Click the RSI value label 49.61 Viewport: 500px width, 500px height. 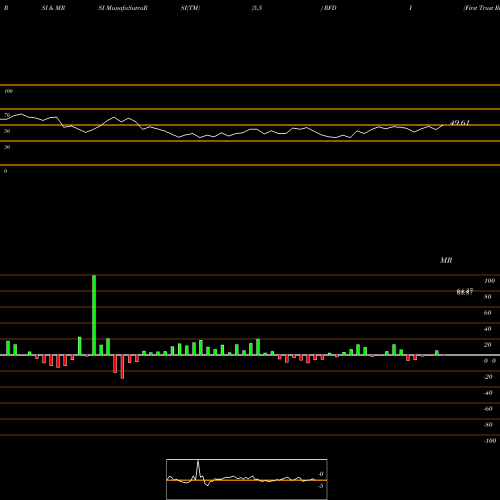[x=460, y=123]
